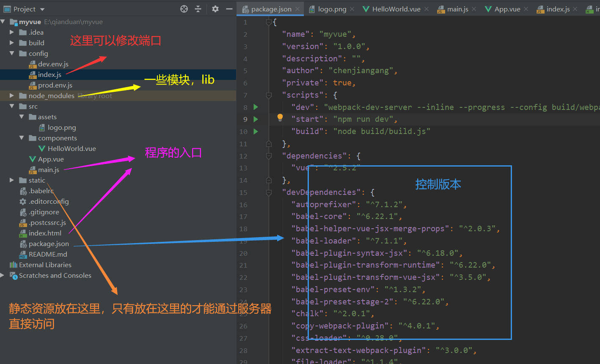Select the .editorconfig file

(x=49, y=202)
